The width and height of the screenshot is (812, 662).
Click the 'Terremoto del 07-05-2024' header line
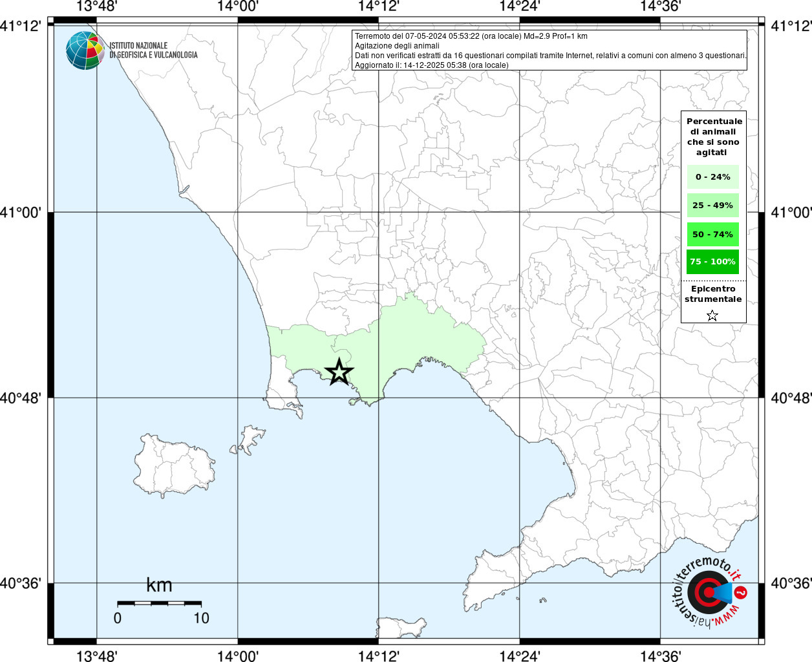[471, 36]
